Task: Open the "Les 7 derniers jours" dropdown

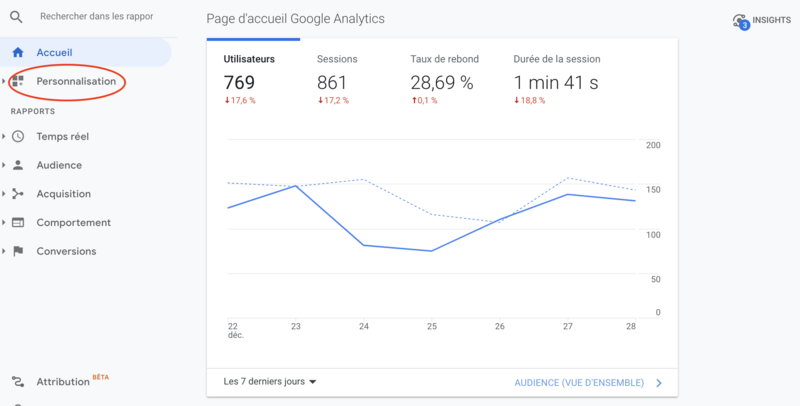Action: 270,382
